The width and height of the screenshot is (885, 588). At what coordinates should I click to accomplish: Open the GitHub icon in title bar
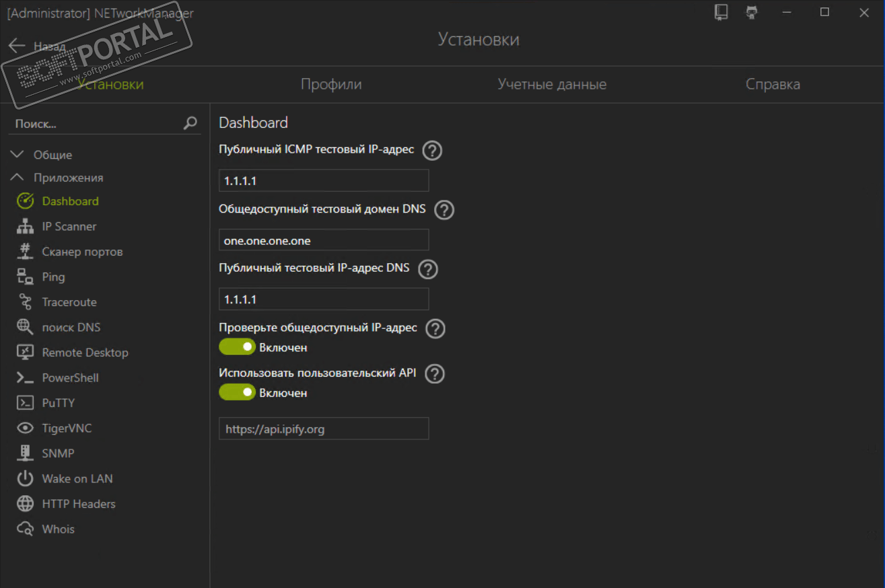coord(752,12)
